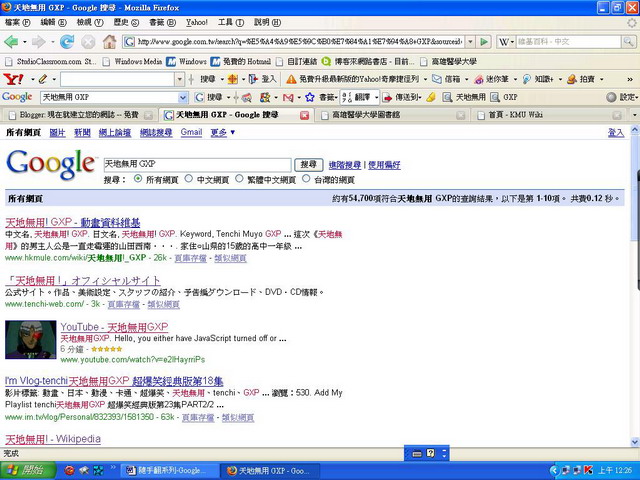The image size is (640, 480).
Task: Click the yellow highlighter icon in Google toolbar
Action: click(431, 97)
